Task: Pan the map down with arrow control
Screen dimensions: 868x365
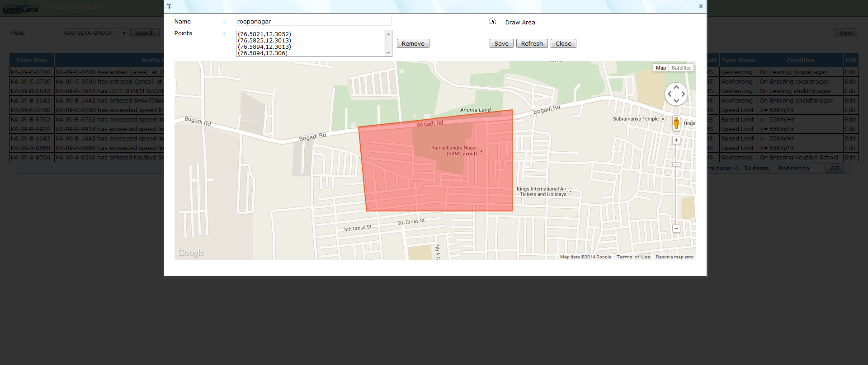Action: [676, 101]
